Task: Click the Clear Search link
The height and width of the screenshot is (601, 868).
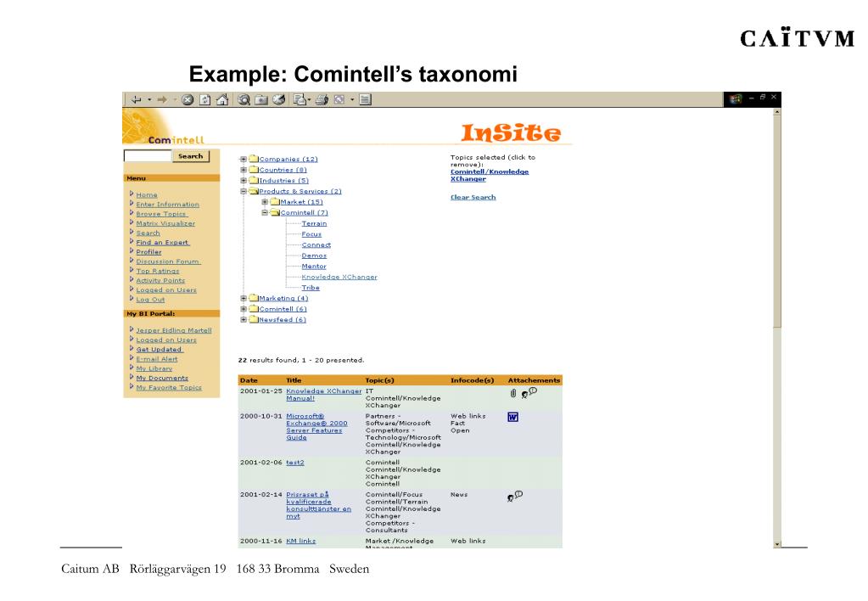Action: tap(473, 197)
